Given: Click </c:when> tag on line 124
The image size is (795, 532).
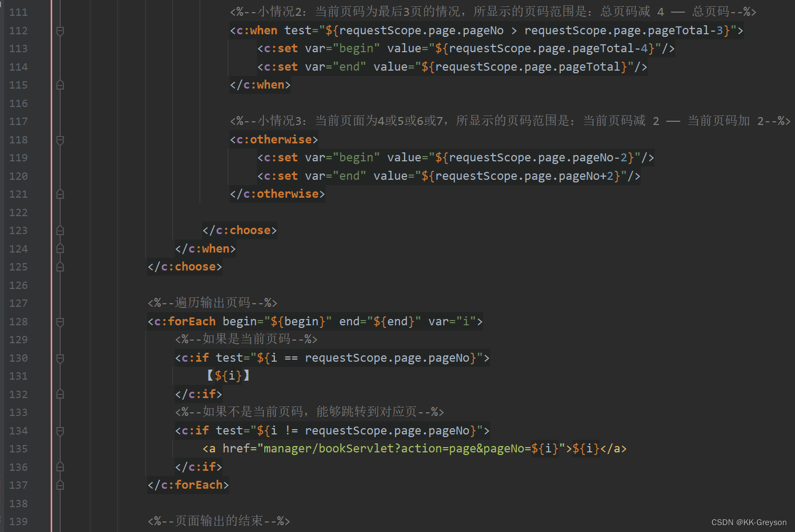Looking at the screenshot, I should (x=205, y=249).
